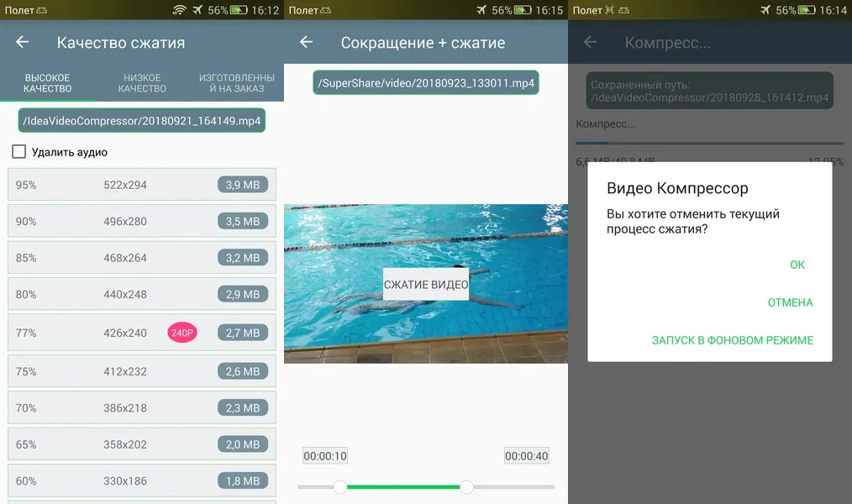Select 65% 358x202 quality row
This screenshot has width=852, height=504.
click(142, 444)
